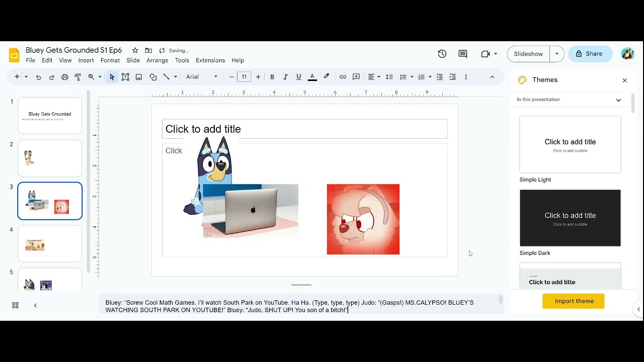Switch to grid view of slides

coord(15,305)
